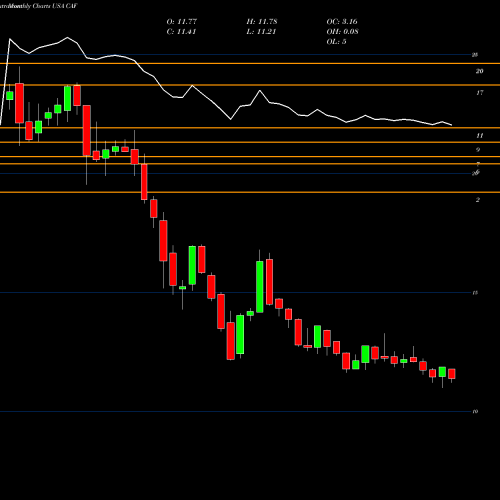Image resolution: width=500 pixels, height=500 pixels.
Task: Click price axis label '11'
Action: pyautogui.click(x=479, y=136)
